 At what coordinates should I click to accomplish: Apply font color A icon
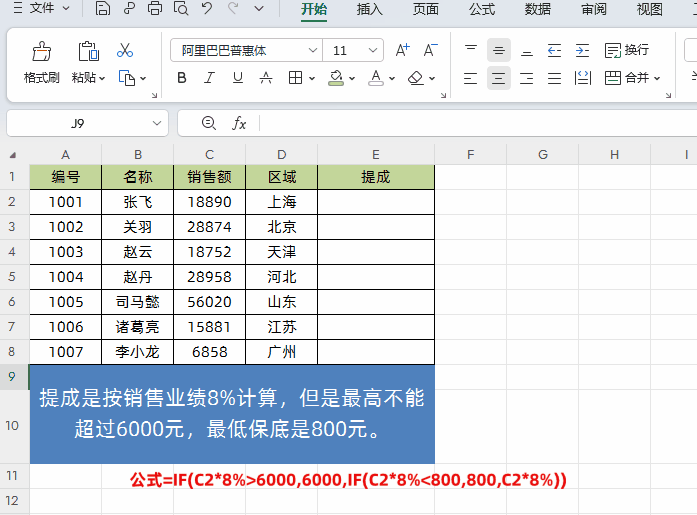(x=376, y=78)
